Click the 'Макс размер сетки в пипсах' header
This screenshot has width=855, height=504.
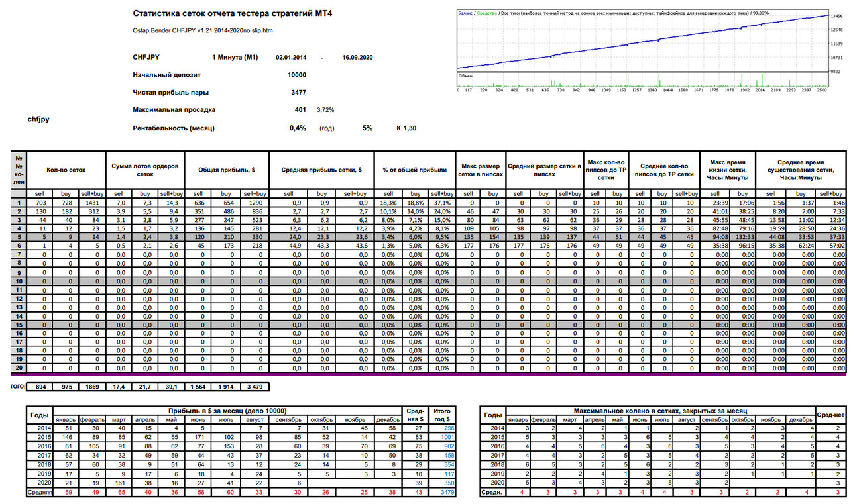482,170
